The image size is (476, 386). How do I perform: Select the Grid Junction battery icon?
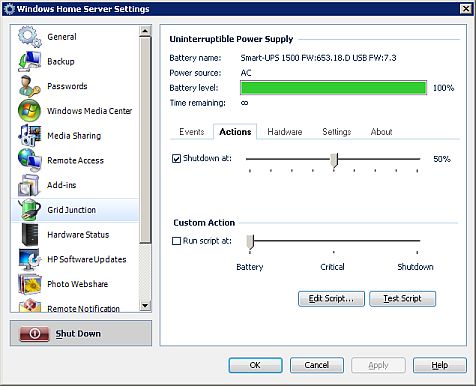coord(30,210)
